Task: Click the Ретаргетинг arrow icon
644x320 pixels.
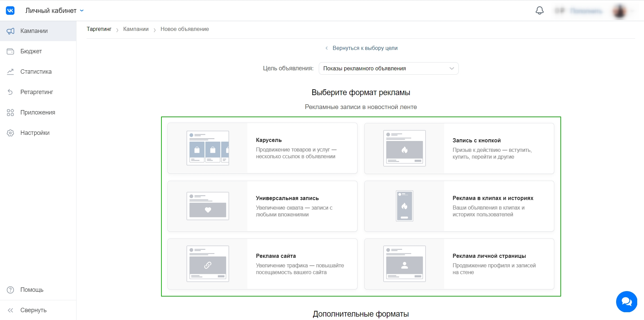Action: [11, 92]
